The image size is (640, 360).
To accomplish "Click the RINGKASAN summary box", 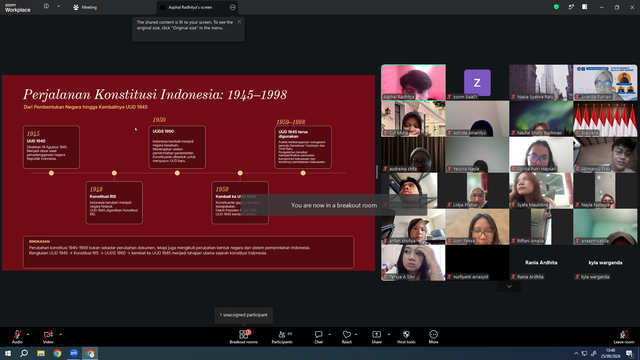I will [x=189, y=252].
